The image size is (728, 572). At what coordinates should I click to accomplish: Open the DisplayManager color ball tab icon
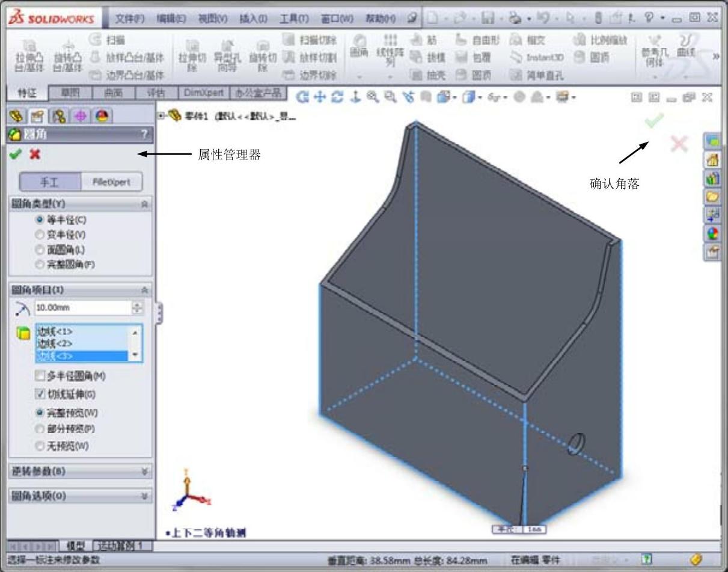(x=102, y=116)
